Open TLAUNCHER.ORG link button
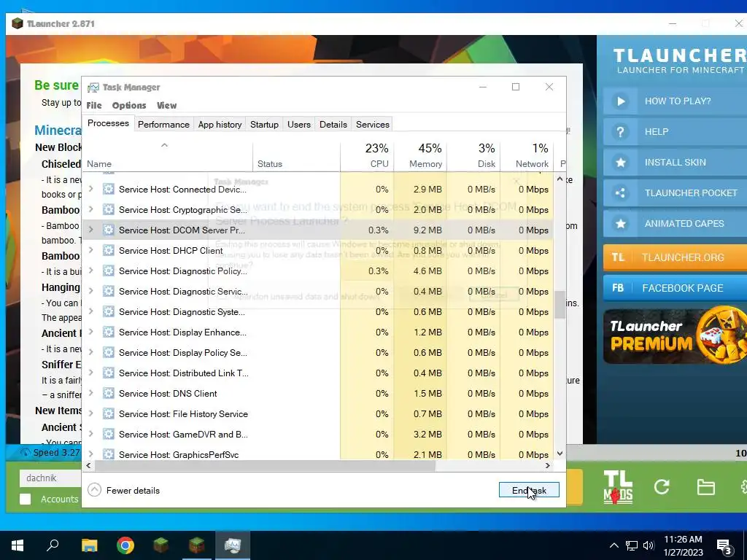The width and height of the screenshot is (747, 560). 675,257
